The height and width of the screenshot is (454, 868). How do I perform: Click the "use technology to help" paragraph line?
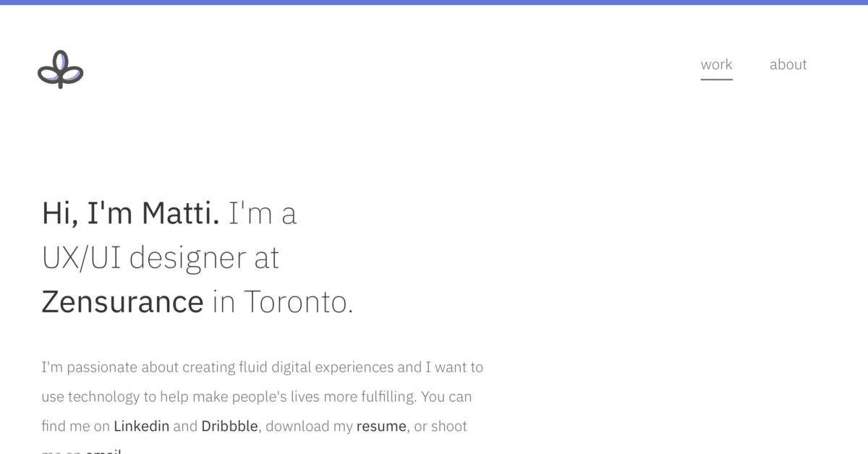pyautogui.click(x=257, y=397)
